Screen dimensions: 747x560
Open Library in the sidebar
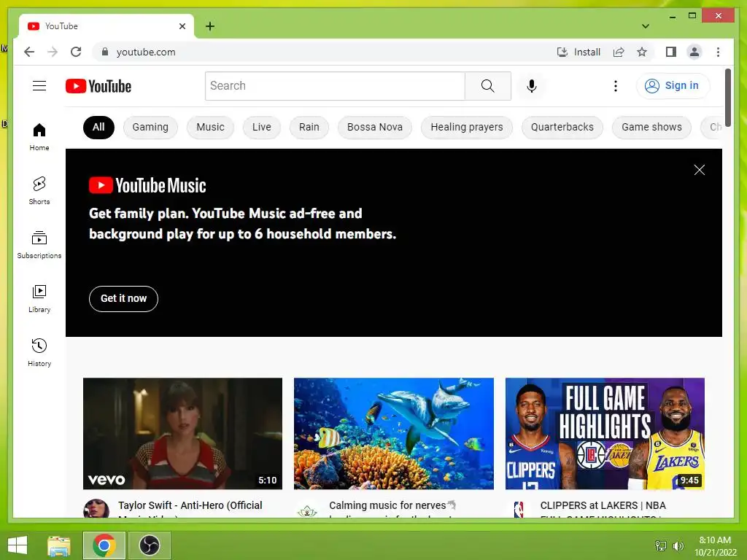tap(39, 298)
